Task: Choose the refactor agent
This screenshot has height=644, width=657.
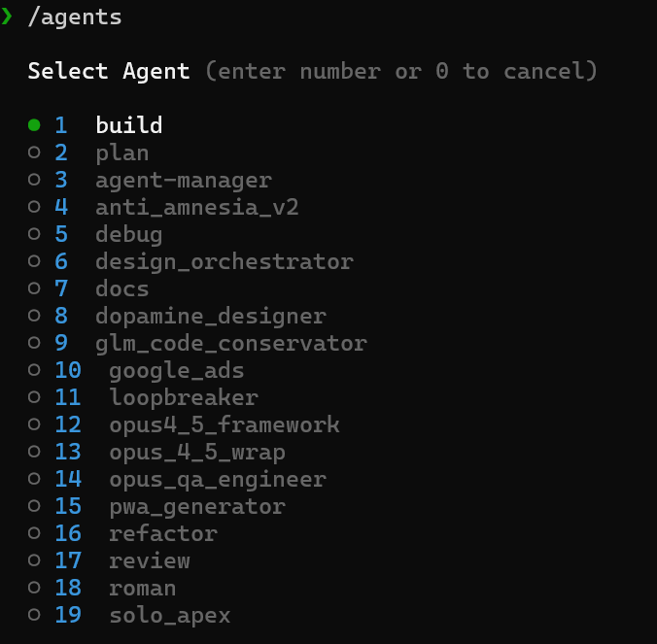Action: pyautogui.click(x=162, y=533)
